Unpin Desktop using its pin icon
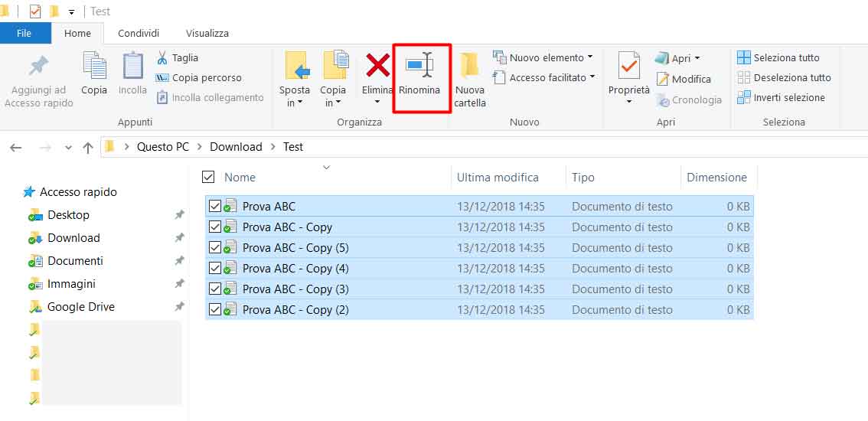This screenshot has height=421, width=868. (179, 215)
